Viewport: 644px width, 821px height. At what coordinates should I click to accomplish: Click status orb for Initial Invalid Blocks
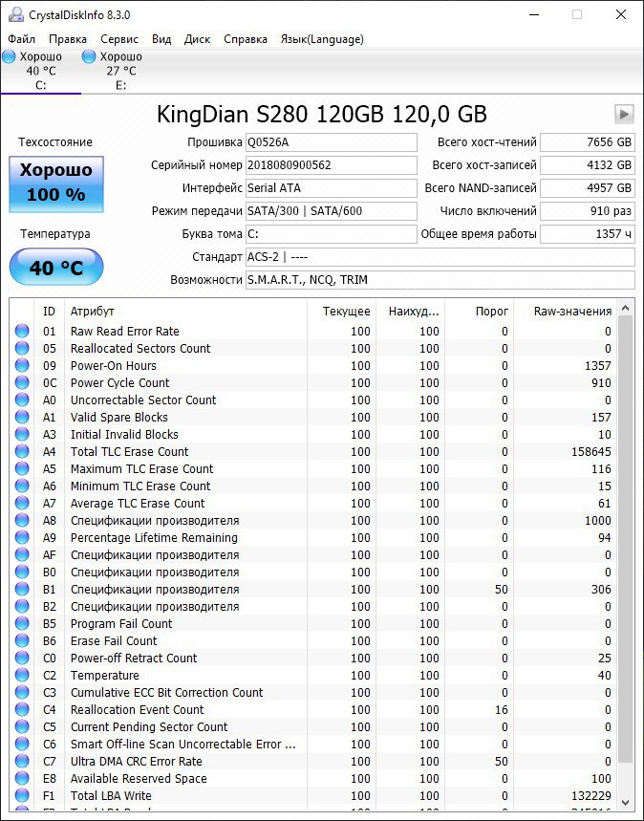click(x=22, y=434)
